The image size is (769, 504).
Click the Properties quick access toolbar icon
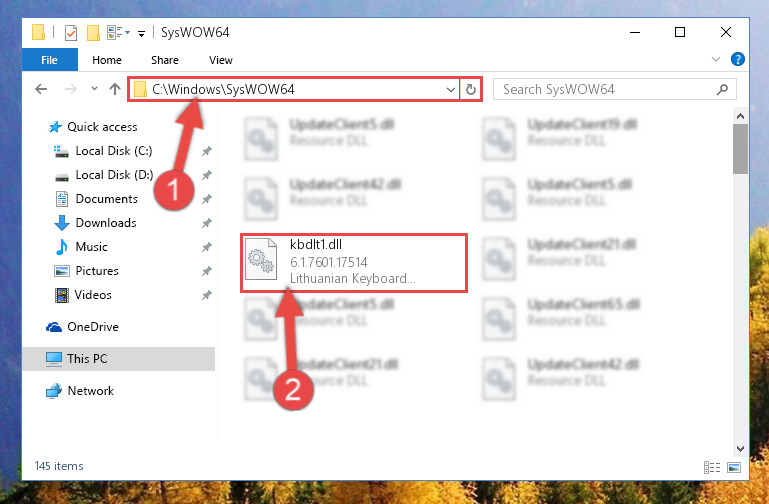coord(71,33)
